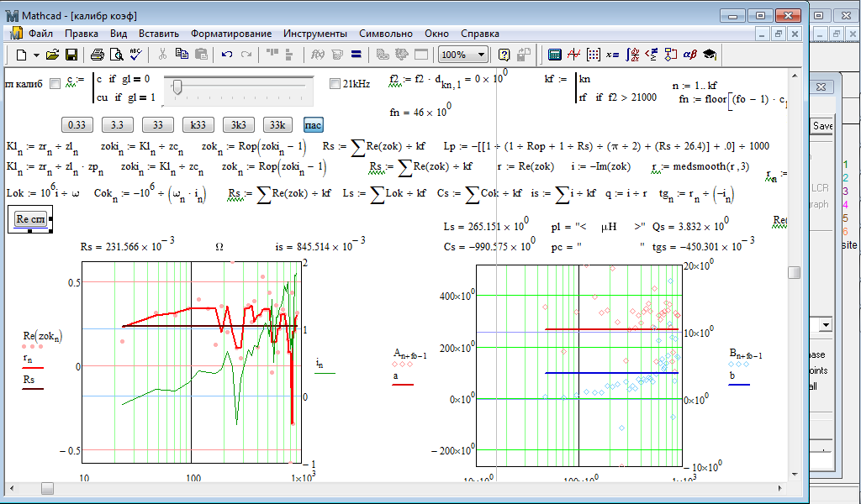Open the Programming toolbar palette
861x504 pixels.
click(670, 55)
